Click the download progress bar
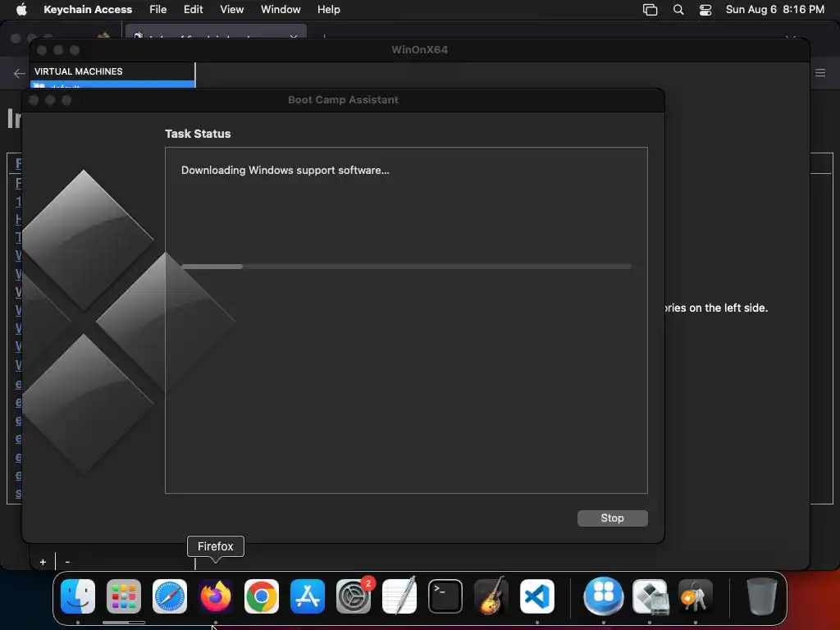Image resolution: width=840 pixels, height=630 pixels. coord(406,267)
